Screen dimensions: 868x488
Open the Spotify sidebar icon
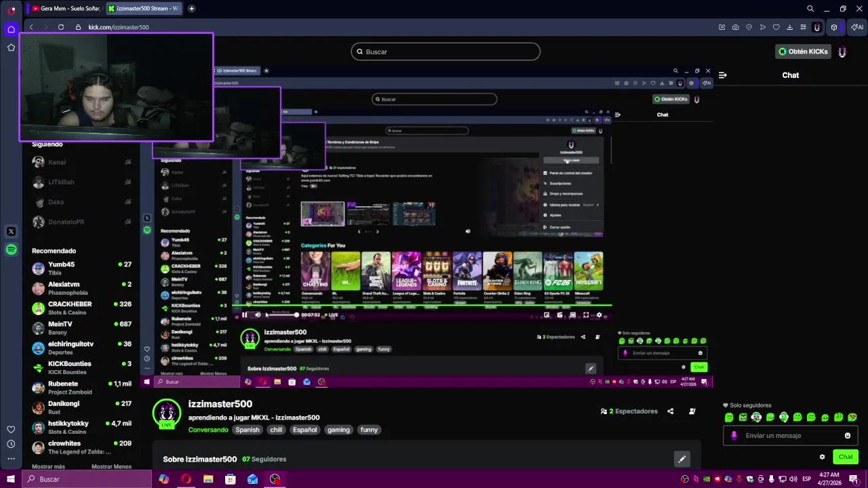coord(11,249)
